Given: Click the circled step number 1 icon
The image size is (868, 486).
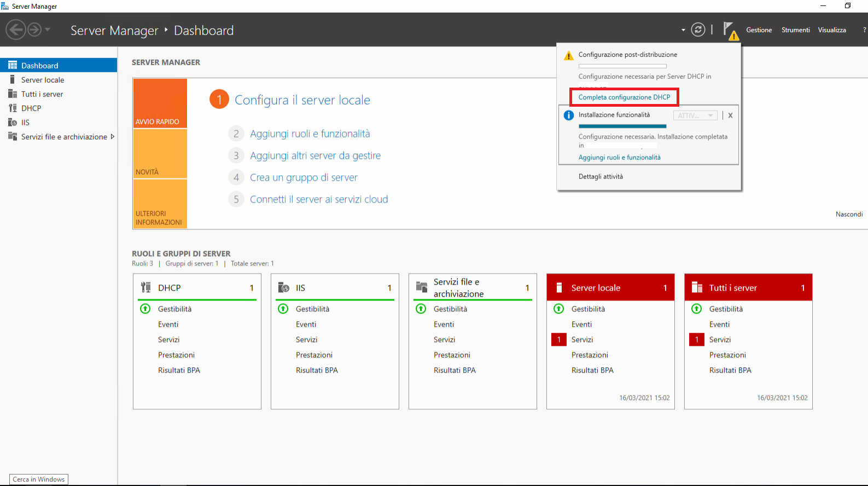Looking at the screenshot, I should pos(219,99).
